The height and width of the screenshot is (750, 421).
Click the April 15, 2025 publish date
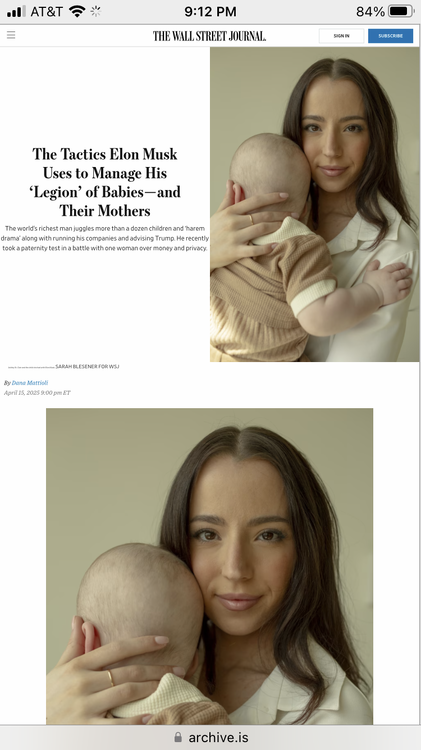(37, 393)
